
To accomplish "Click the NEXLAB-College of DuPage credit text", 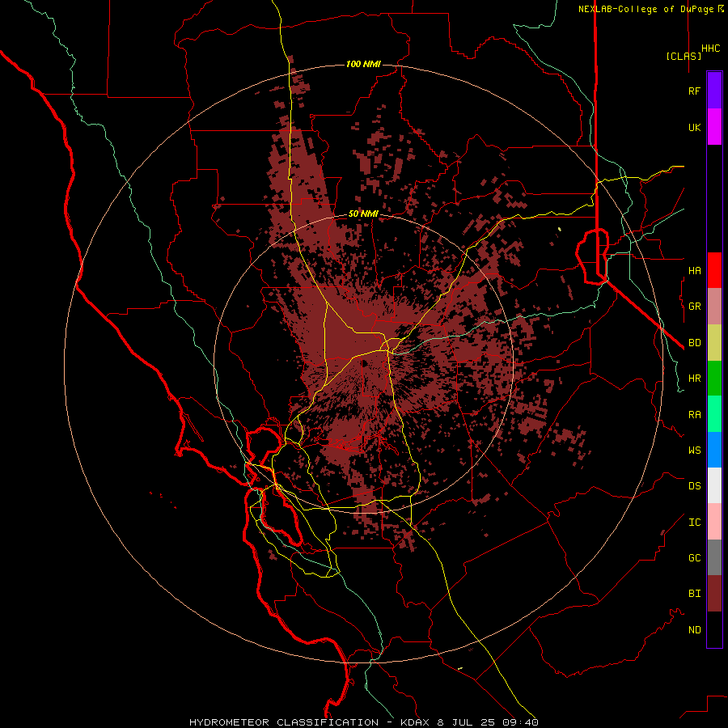I will [645, 9].
